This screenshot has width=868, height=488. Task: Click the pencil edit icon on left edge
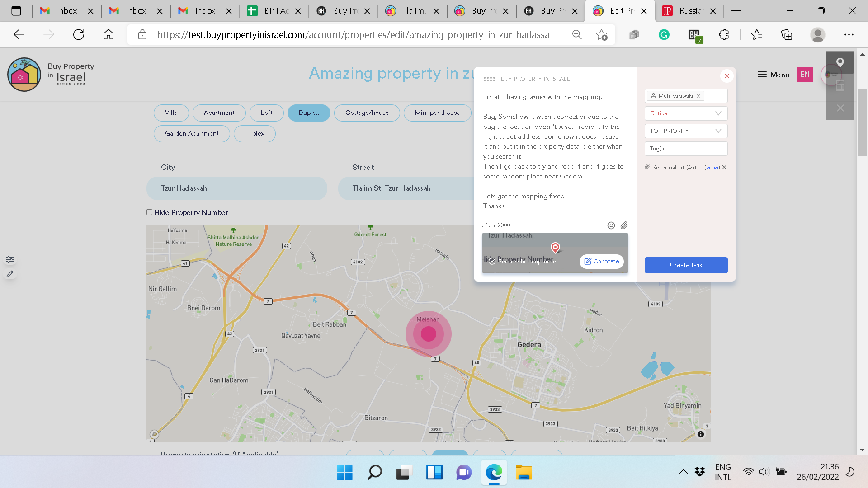click(x=10, y=274)
